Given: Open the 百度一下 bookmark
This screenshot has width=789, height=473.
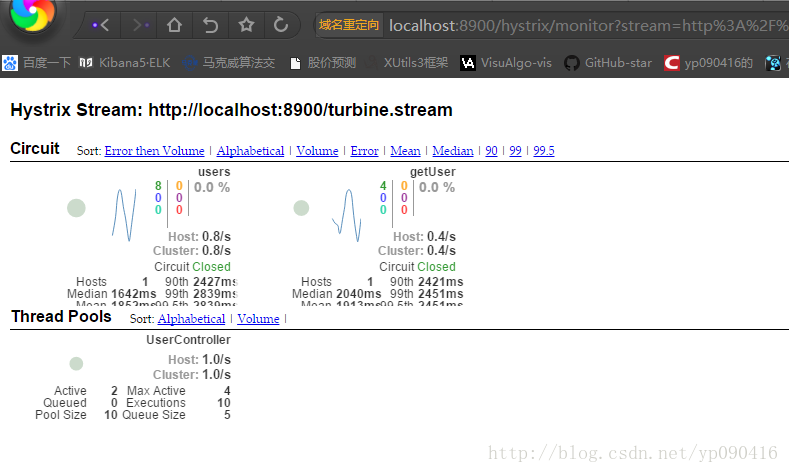Looking at the screenshot, I should pyautogui.click(x=37, y=63).
